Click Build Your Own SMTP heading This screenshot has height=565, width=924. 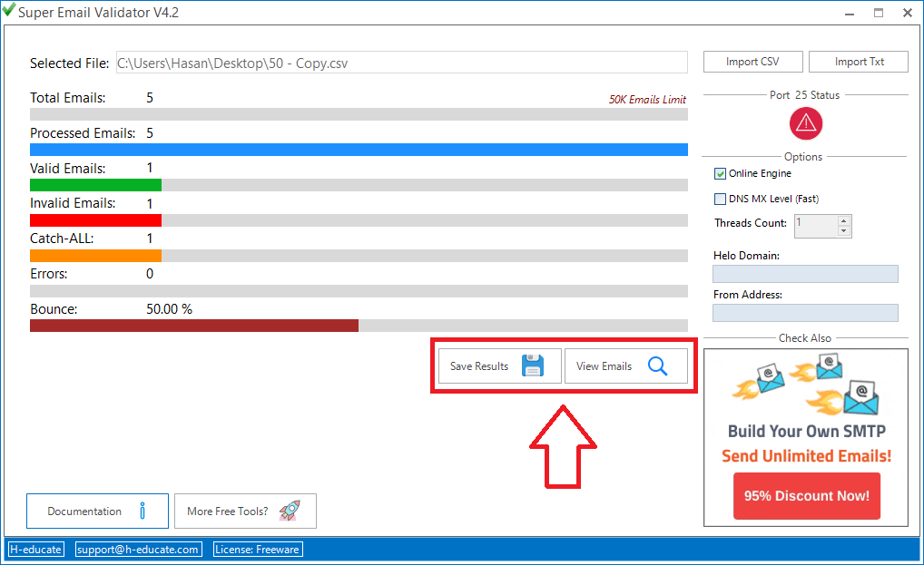(806, 431)
